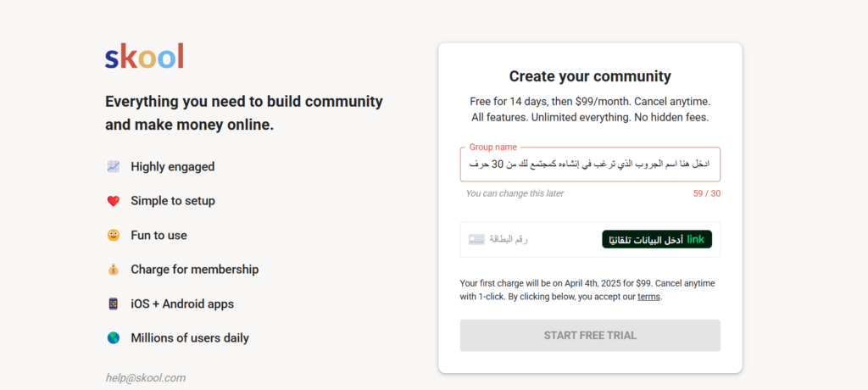Viewport: 868px width, 390px height.
Task: Click the Create your community heading
Action: click(x=590, y=76)
